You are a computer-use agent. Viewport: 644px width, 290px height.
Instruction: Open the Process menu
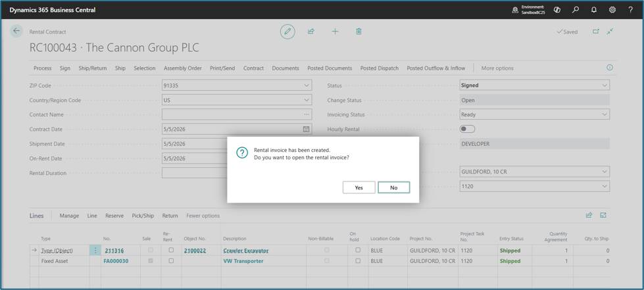[42, 68]
